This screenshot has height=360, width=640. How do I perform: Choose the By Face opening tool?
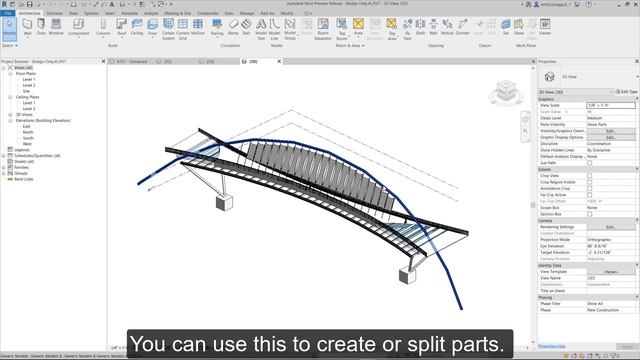click(x=407, y=29)
